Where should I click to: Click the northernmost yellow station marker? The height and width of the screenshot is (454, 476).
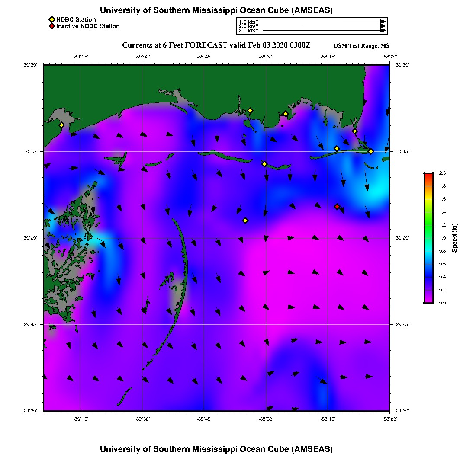tap(250, 111)
